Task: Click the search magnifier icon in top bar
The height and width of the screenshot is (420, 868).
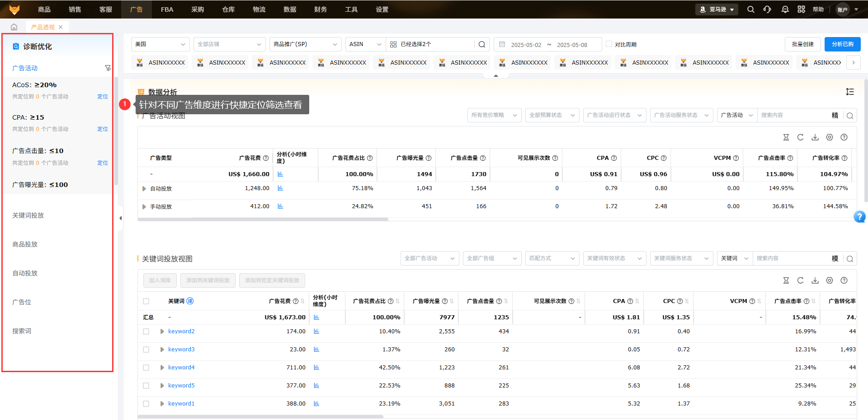Action: point(750,9)
